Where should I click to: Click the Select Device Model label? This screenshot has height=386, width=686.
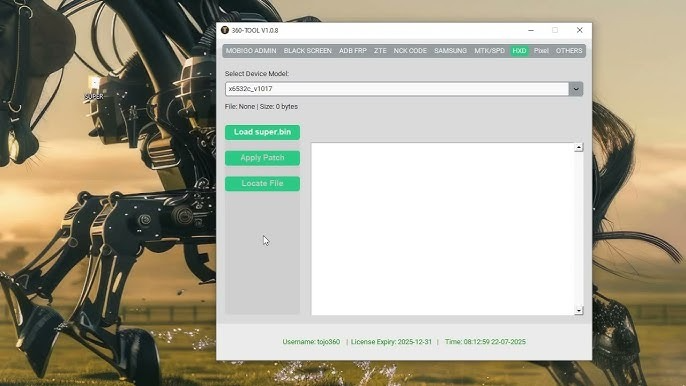(x=257, y=74)
